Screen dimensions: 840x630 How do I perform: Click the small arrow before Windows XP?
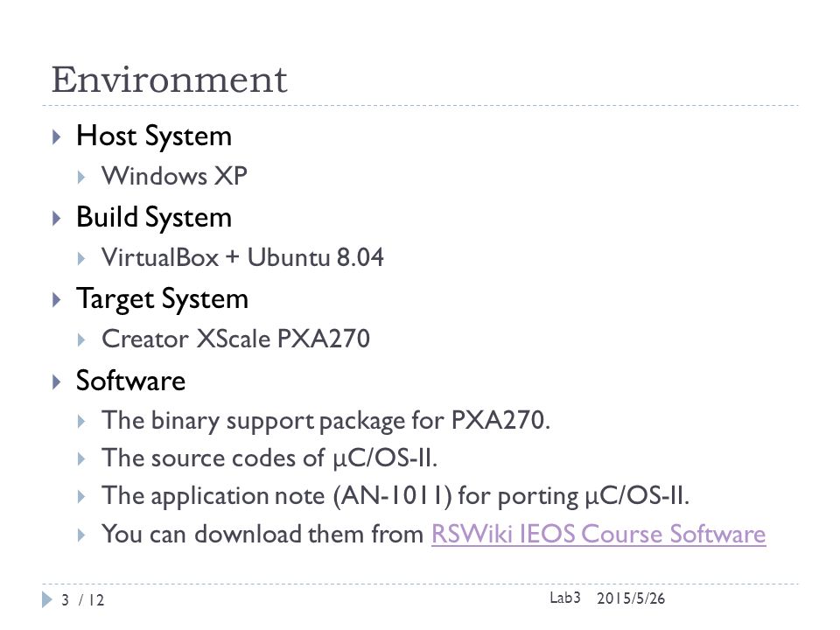tap(80, 178)
